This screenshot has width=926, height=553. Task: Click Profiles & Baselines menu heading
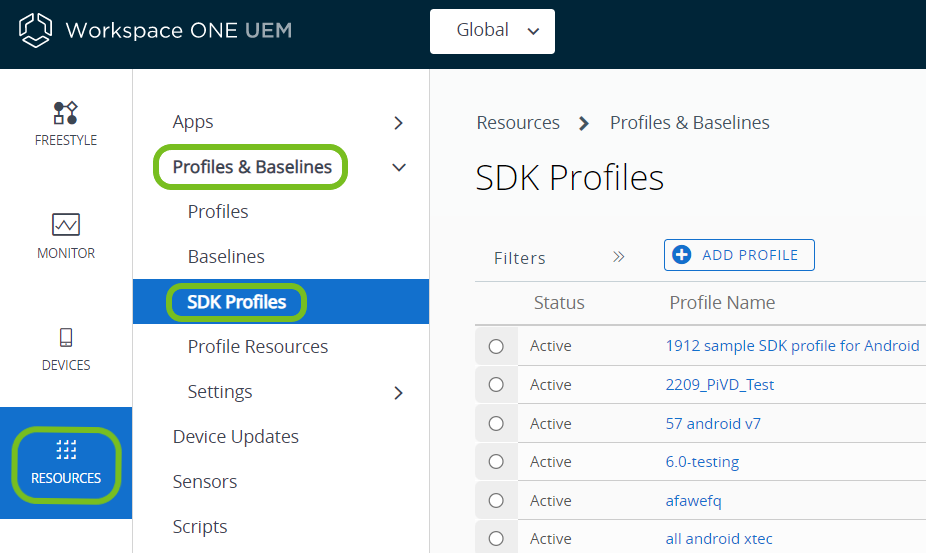[x=252, y=167]
